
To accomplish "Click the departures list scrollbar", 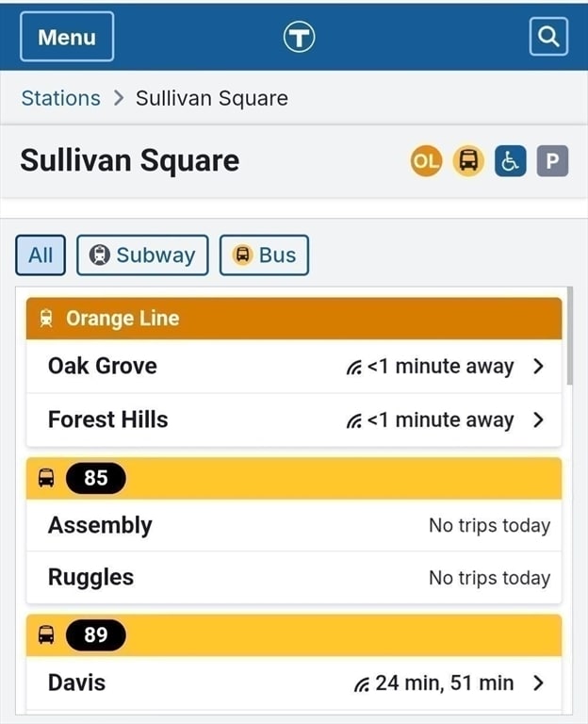I will click(x=570, y=336).
